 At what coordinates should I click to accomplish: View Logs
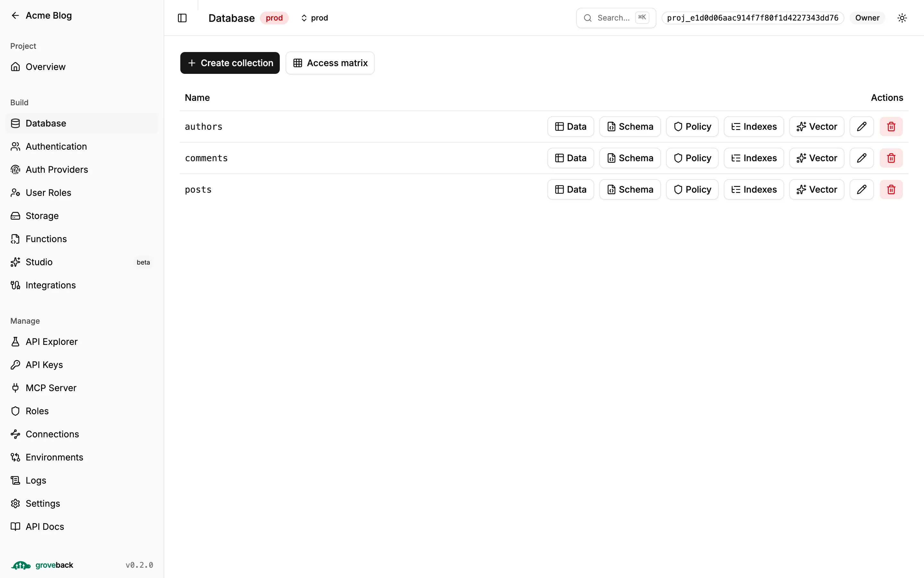click(x=82, y=480)
